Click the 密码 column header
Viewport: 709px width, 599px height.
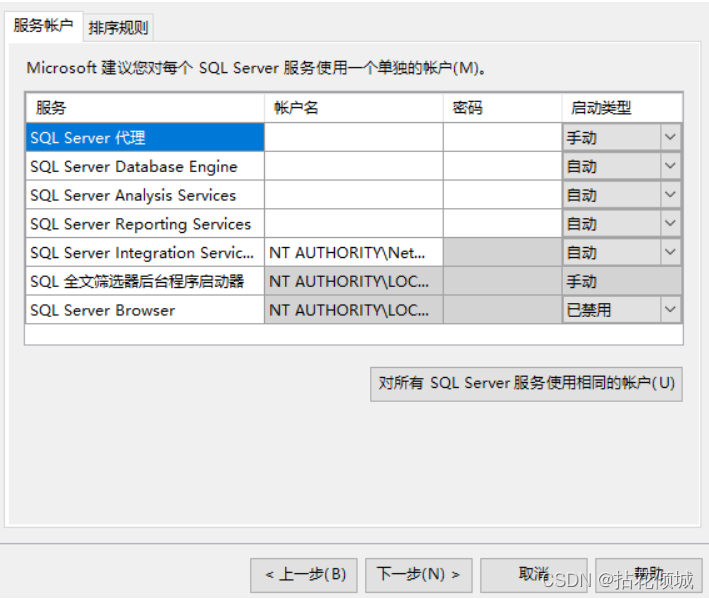click(x=502, y=108)
